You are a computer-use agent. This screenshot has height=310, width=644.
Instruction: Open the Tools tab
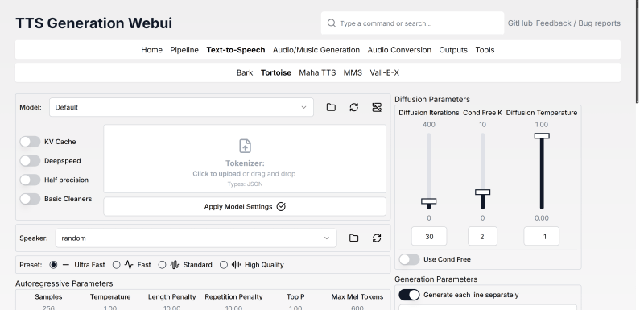point(485,50)
